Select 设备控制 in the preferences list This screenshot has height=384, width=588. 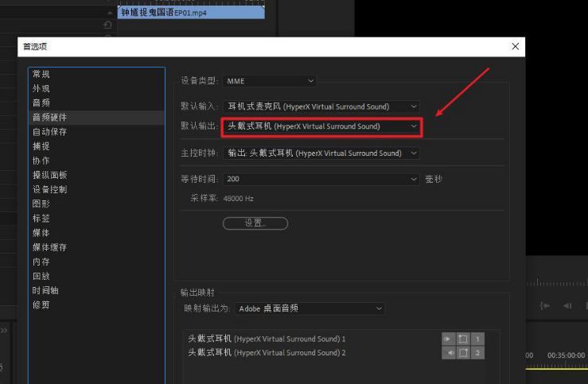(96, 189)
